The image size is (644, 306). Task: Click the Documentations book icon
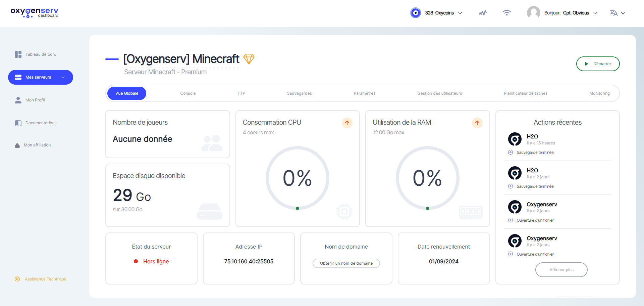click(18, 123)
